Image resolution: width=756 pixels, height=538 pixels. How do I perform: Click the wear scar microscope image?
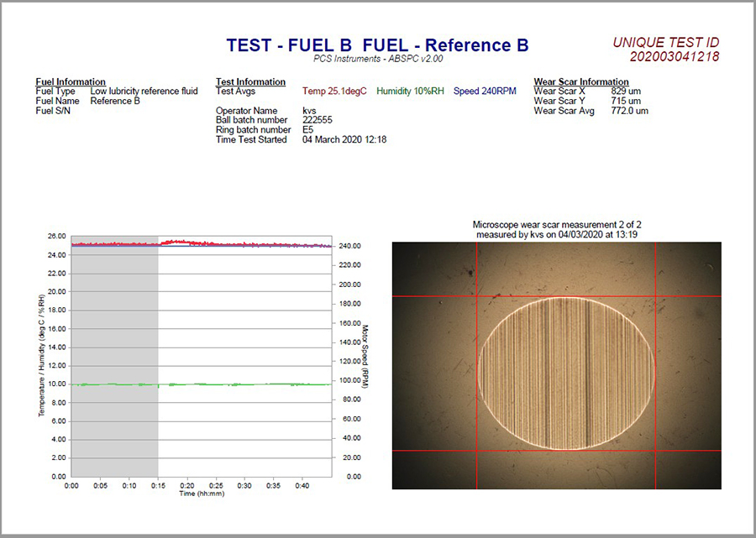pyautogui.click(x=556, y=365)
